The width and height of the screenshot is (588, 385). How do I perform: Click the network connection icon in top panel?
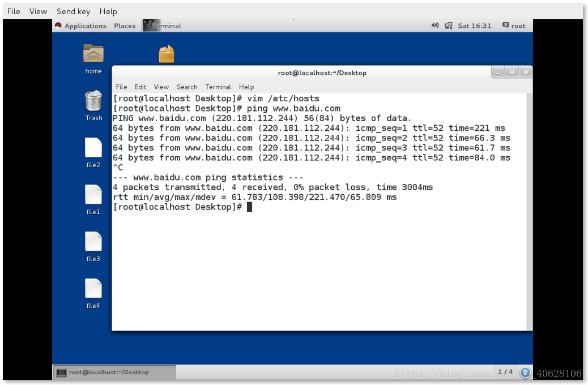coord(449,26)
